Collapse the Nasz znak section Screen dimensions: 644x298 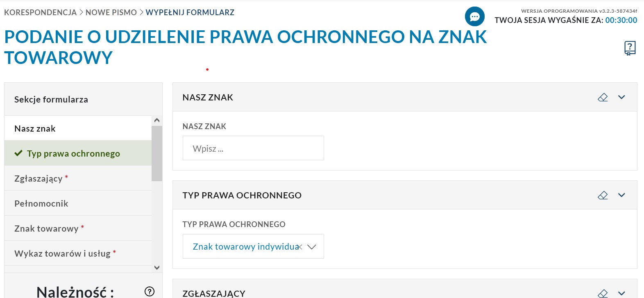click(x=621, y=98)
